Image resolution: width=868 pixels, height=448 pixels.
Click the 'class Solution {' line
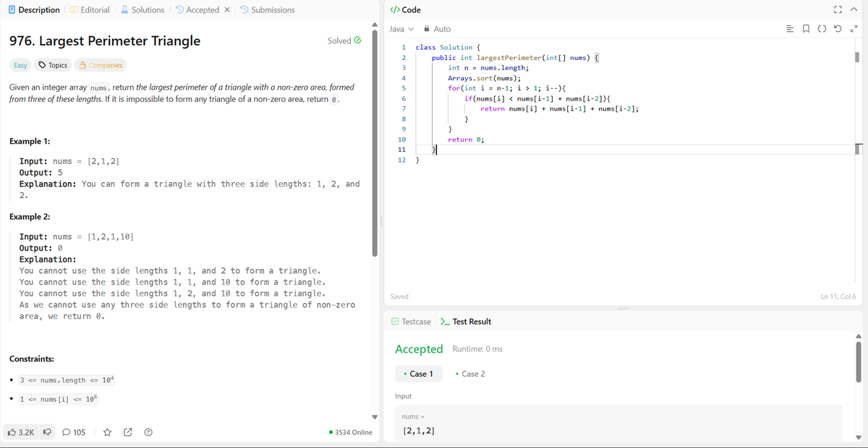(447, 47)
